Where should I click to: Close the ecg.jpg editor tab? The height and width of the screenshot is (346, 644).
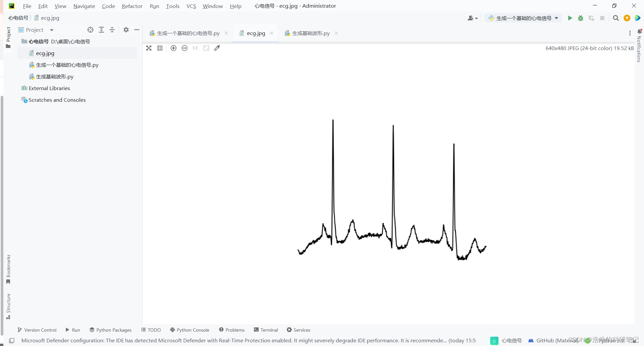pos(272,33)
